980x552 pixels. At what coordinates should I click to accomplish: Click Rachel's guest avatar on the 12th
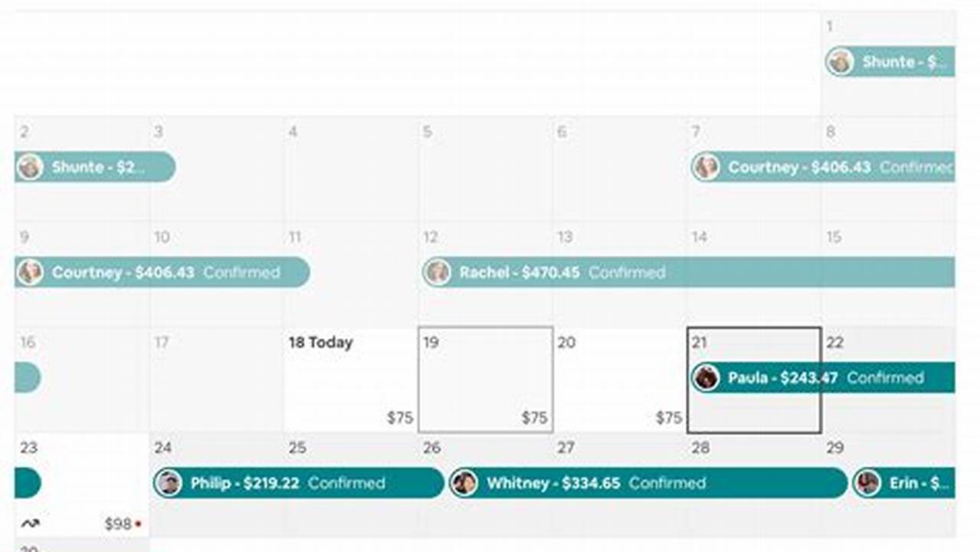pyautogui.click(x=438, y=272)
